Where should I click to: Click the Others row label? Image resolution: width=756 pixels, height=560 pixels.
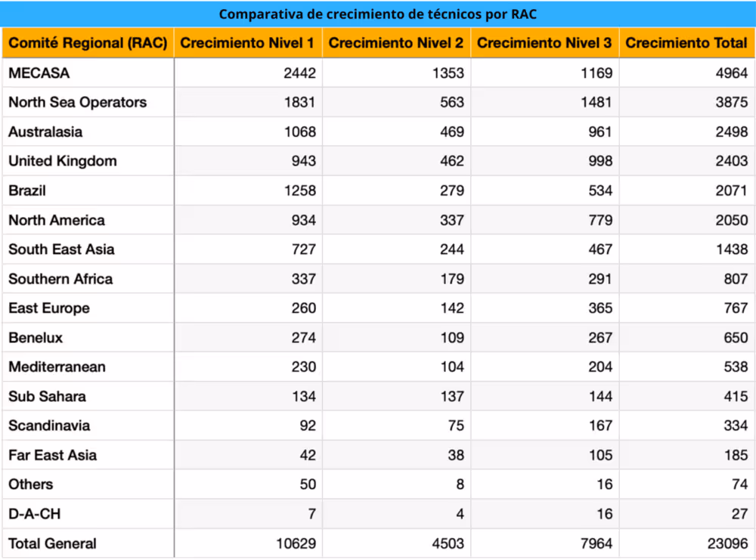31,484
